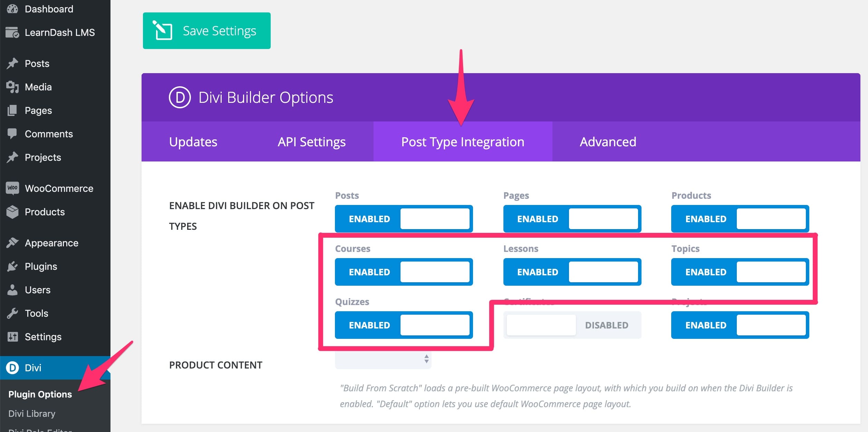
Task: Click the Settings sliders icon
Action: [12, 337]
